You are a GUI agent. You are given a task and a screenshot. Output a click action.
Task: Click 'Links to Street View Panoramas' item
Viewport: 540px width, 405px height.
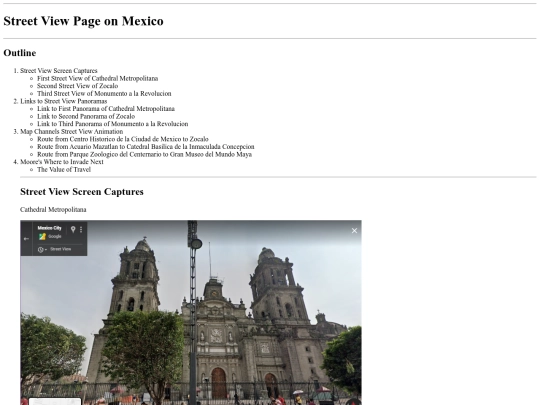coord(64,101)
